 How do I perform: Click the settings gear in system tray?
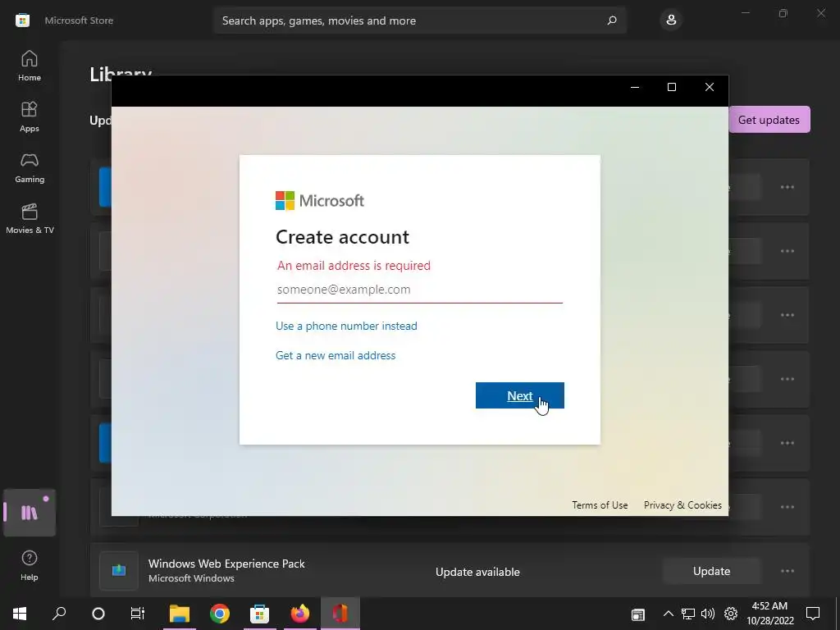pyautogui.click(x=731, y=614)
